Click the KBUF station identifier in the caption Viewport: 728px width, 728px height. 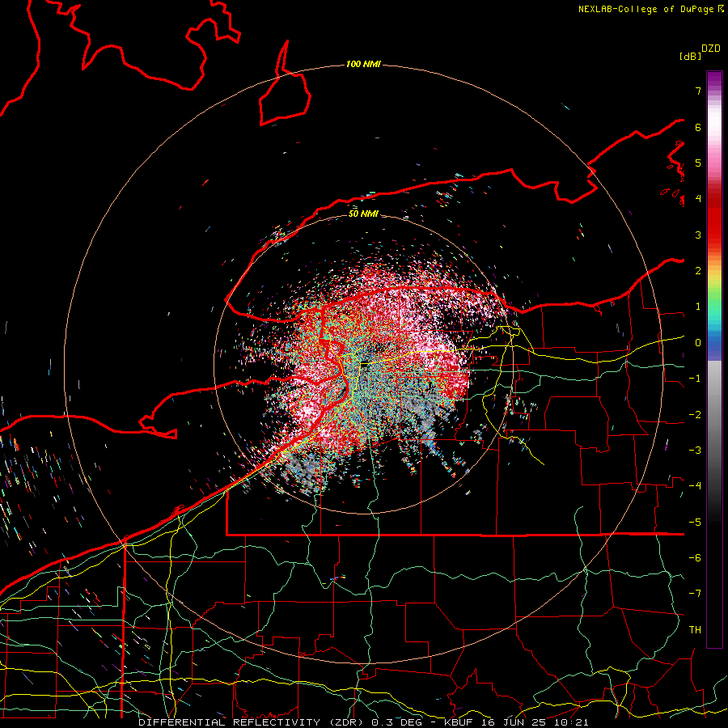click(459, 722)
